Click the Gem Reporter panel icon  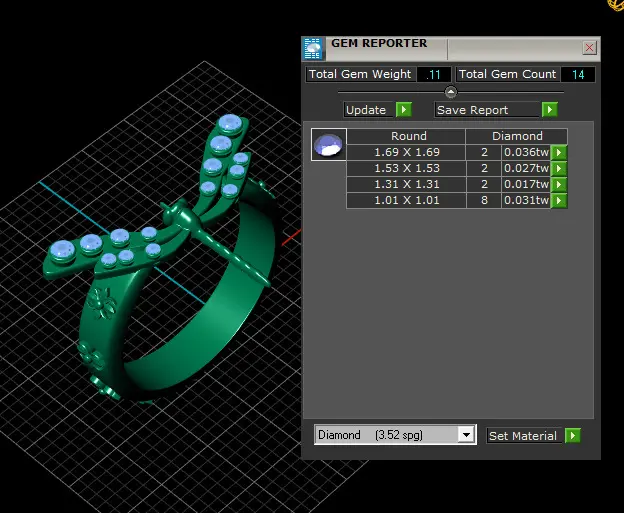(313, 49)
